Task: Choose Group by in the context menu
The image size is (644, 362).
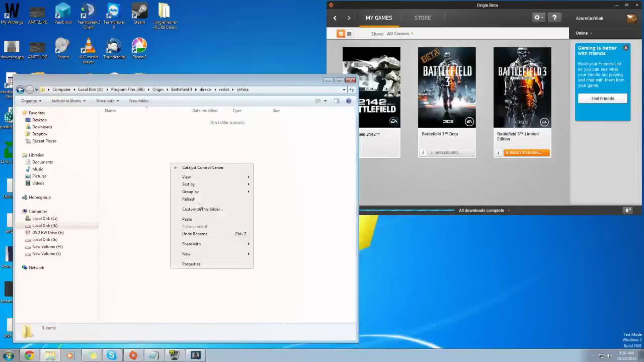Action: coord(212,192)
